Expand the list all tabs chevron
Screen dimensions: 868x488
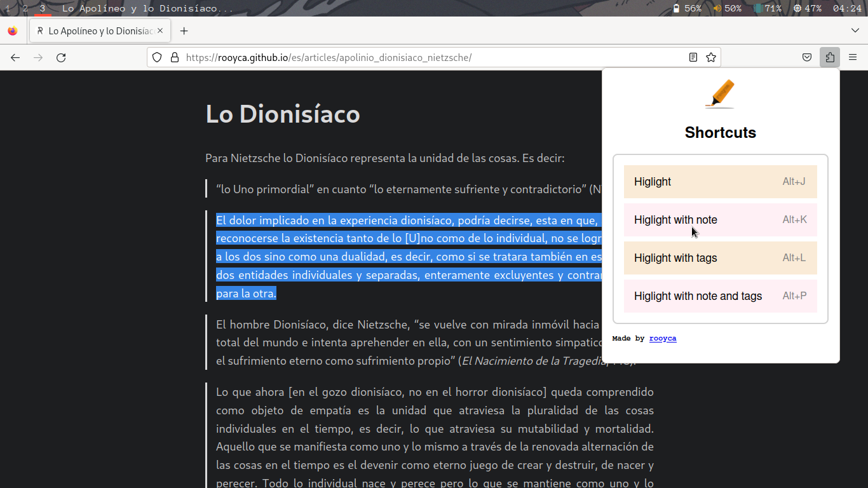click(855, 30)
